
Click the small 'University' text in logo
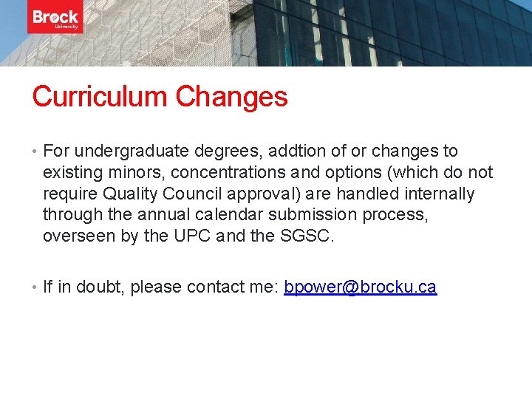(66, 26)
